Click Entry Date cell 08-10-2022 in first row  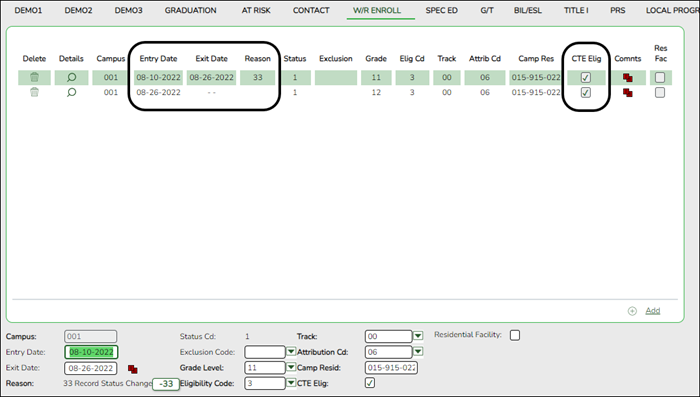(158, 77)
